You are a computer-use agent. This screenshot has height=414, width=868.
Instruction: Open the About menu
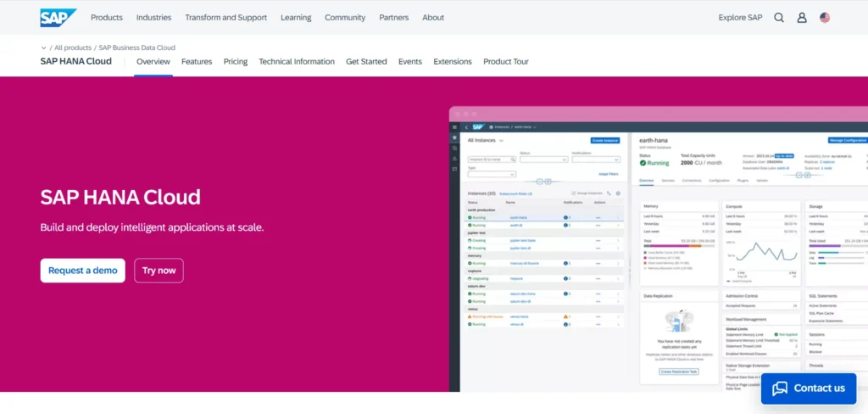(x=433, y=17)
